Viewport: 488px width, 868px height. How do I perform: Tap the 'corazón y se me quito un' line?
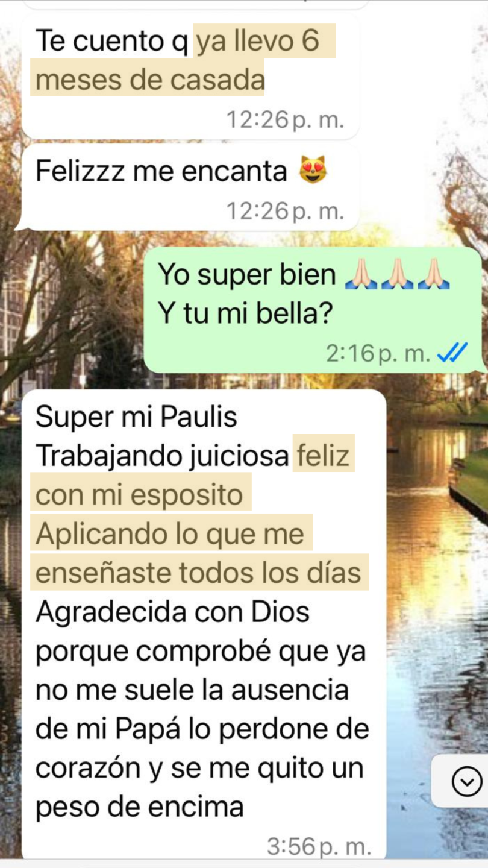pos(200,769)
